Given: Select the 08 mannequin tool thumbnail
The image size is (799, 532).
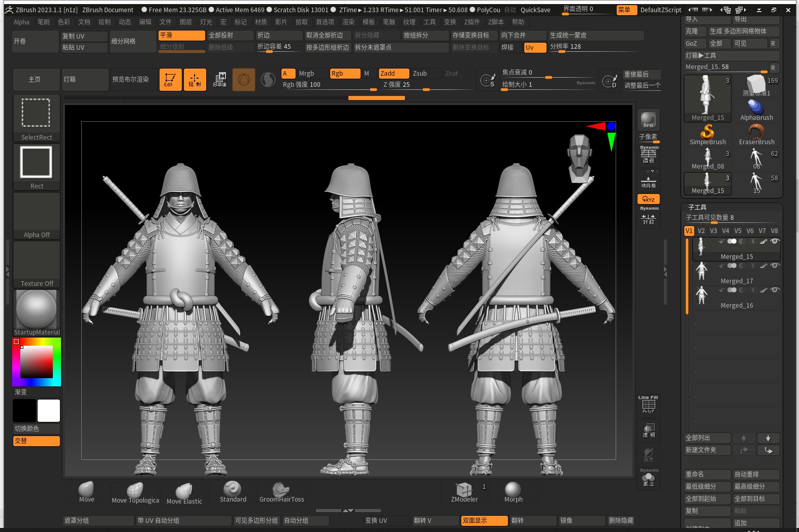Looking at the screenshot, I should coord(756,159).
